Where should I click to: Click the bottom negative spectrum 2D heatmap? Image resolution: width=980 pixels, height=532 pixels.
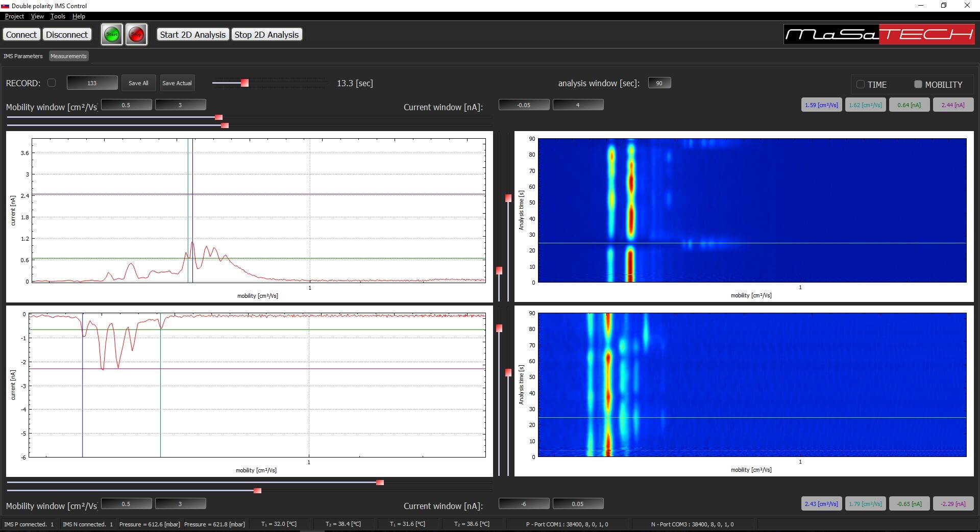pyautogui.click(x=752, y=385)
